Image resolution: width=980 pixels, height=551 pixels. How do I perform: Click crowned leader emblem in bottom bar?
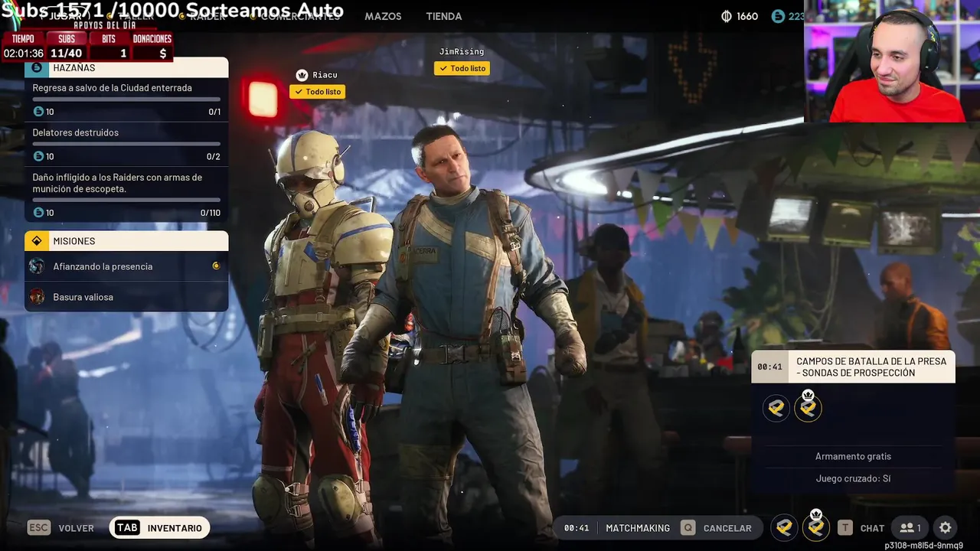tap(816, 527)
